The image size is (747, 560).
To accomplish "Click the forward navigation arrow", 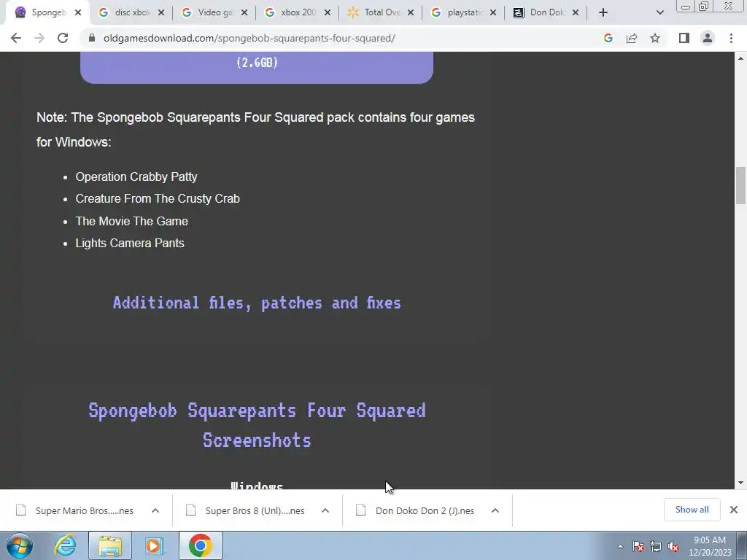I will [x=39, y=38].
